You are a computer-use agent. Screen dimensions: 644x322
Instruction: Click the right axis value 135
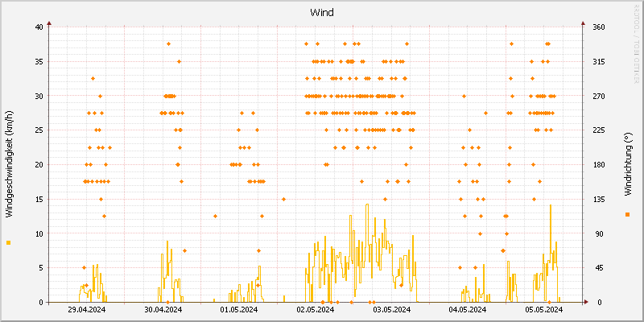(x=600, y=199)
